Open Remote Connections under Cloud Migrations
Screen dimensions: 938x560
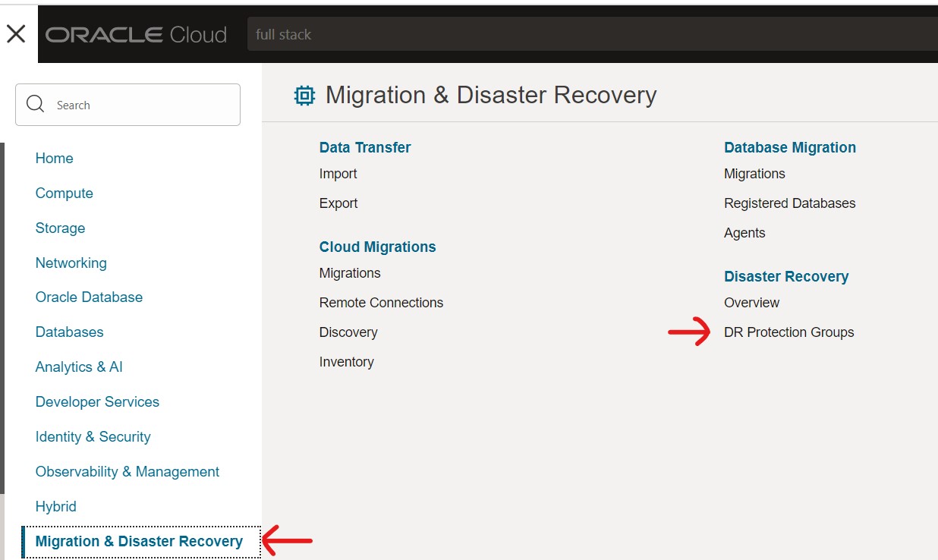point(381,302)
